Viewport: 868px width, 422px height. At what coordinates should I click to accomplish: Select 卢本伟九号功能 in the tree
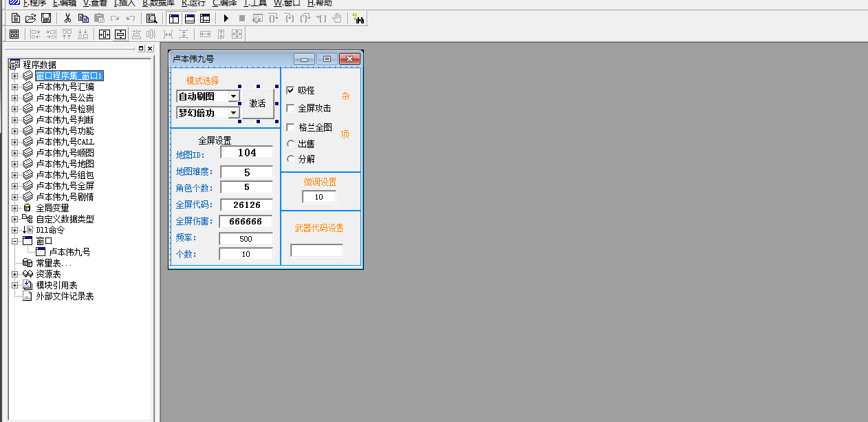click(x=65, y=131)
